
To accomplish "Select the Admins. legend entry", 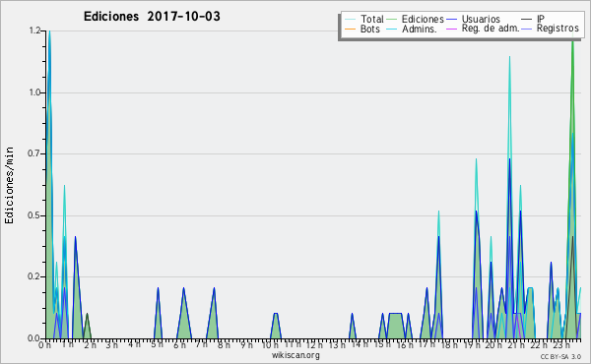I will pyautogui.click(x=412, y=29).
